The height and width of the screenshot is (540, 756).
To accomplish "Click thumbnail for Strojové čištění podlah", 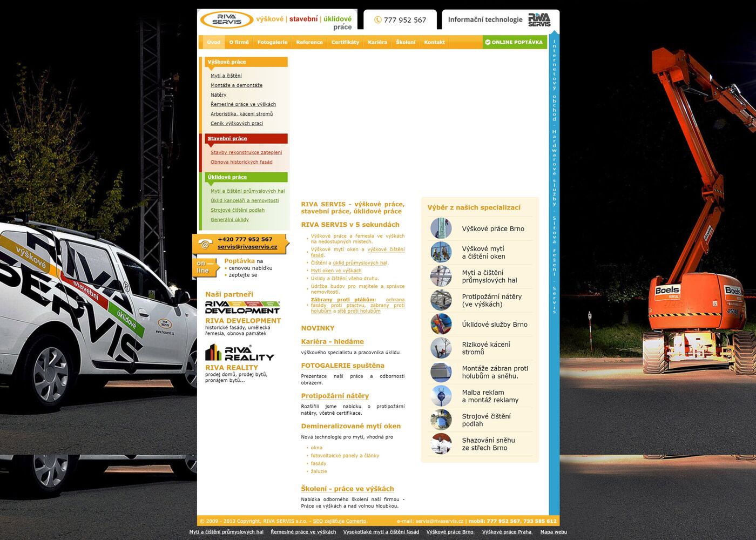I will click(441, 420).
